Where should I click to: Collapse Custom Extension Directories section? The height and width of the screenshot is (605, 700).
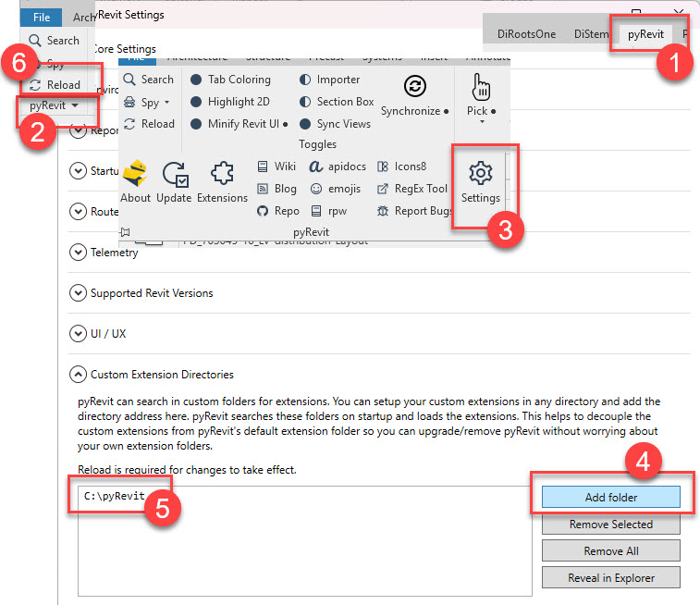point(78,374)
